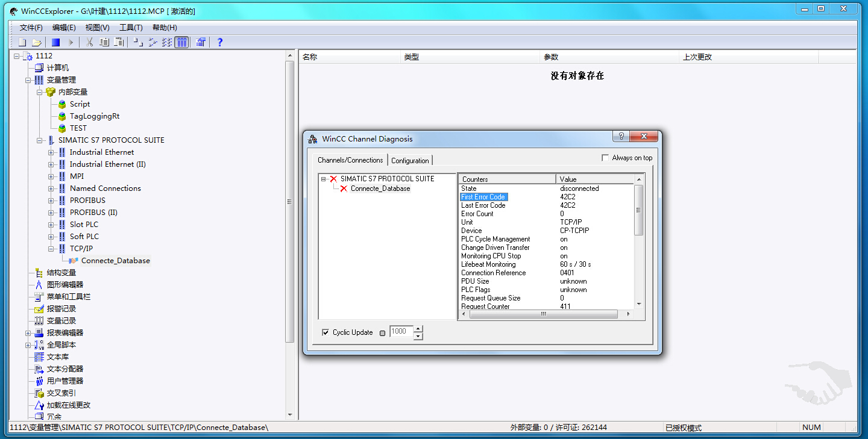Sort by the 上次更改 column header
The width and height of the screenshot is (868, 439).
(x=749, y=57)
